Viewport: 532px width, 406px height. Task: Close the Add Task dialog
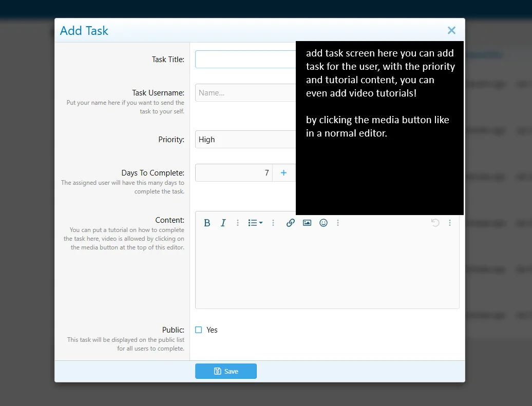451,30
